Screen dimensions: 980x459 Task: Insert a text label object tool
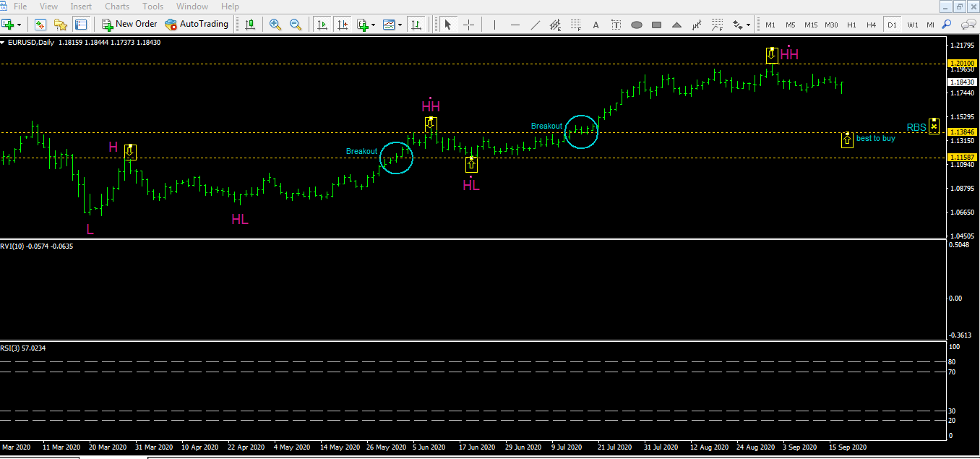tap(616, 25)
